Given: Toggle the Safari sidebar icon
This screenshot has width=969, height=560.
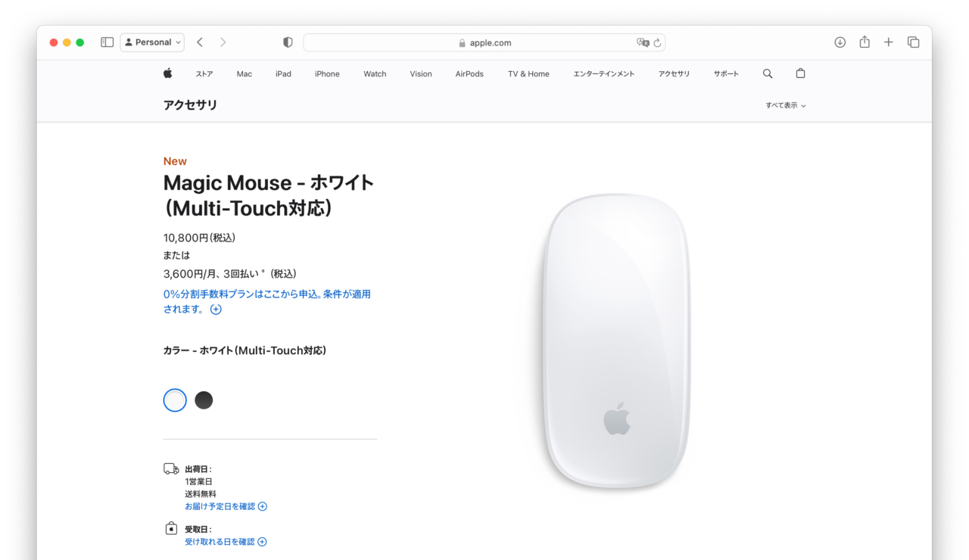Looking at the screenshot, I should click(x=107, y=42).
